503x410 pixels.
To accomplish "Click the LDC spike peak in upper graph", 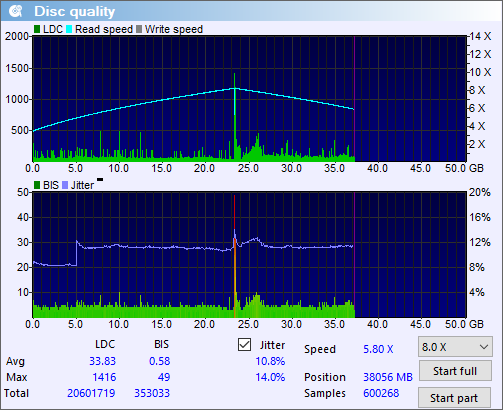I will coord(234,74).
